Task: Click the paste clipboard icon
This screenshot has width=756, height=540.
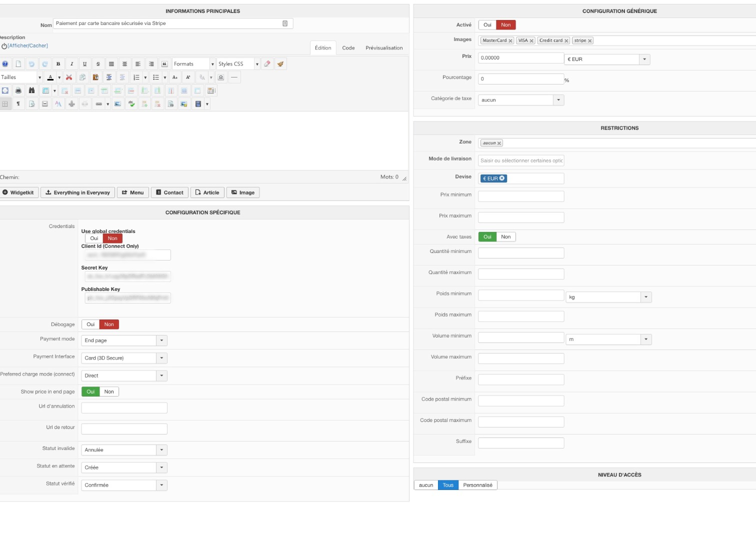Action: (x=95, y=77)
